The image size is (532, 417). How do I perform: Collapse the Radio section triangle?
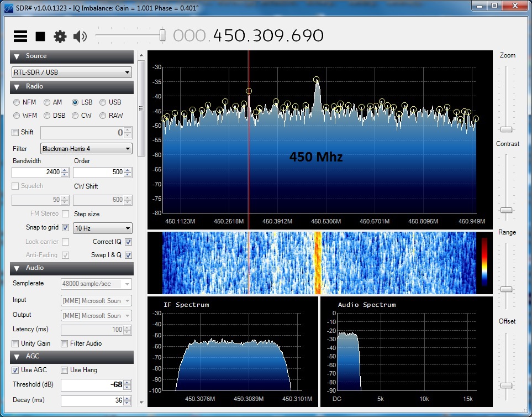[17, 87]
